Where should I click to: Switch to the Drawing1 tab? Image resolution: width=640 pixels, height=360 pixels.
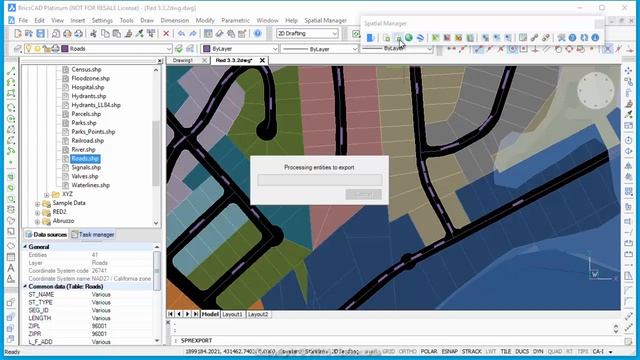[x=182, y=60]
